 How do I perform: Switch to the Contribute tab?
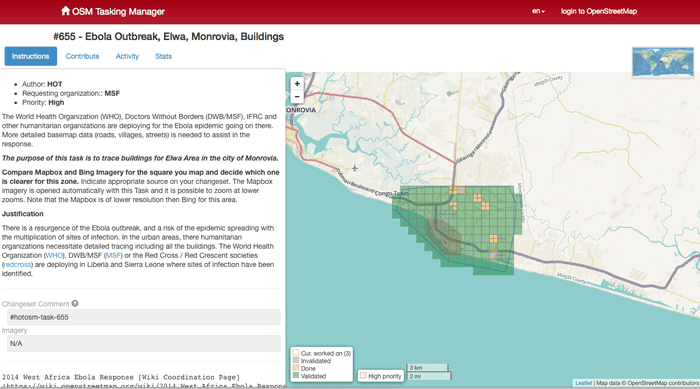(x=83, y=56)
